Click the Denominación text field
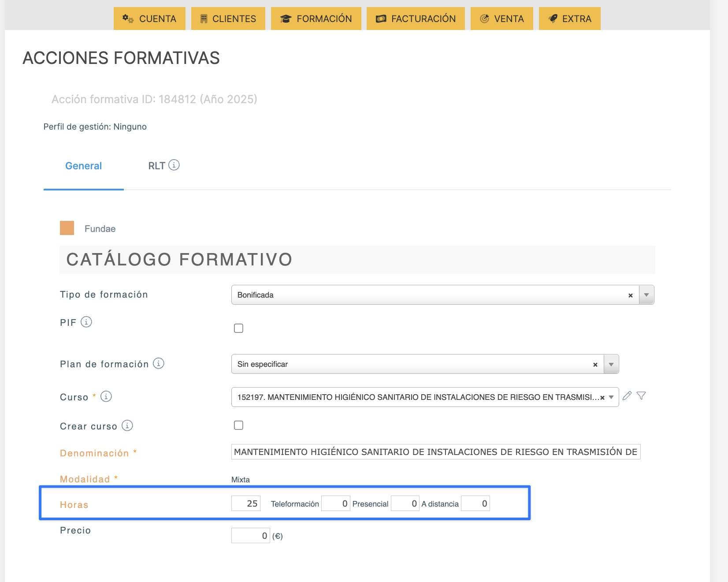Image resolution: width=728 pixels, height=582 pixels. [x=436, y=452]
